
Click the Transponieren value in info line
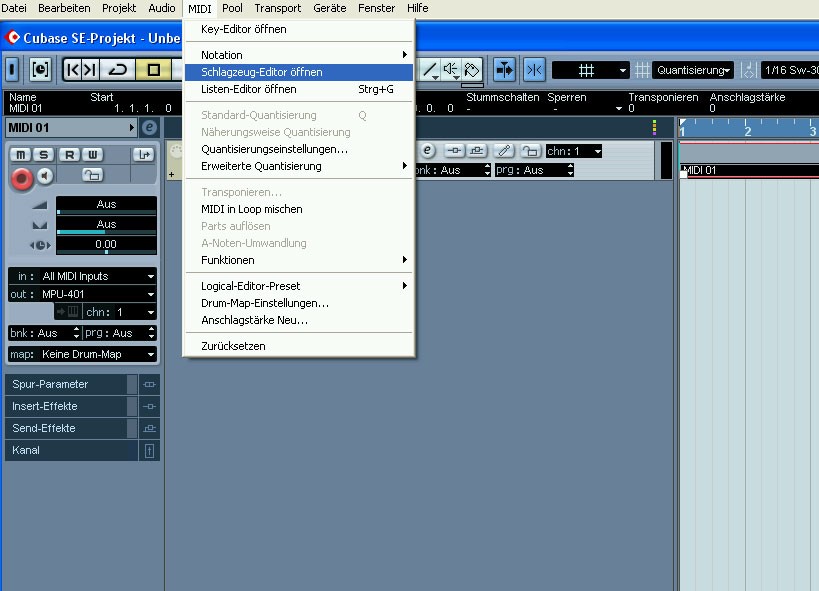(631, 108)
